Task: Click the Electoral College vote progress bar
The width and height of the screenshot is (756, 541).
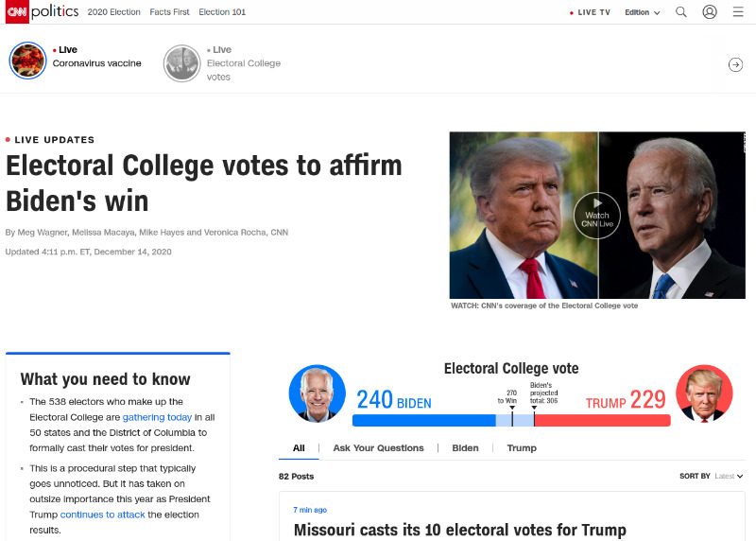Action: (x=511, y=420)
